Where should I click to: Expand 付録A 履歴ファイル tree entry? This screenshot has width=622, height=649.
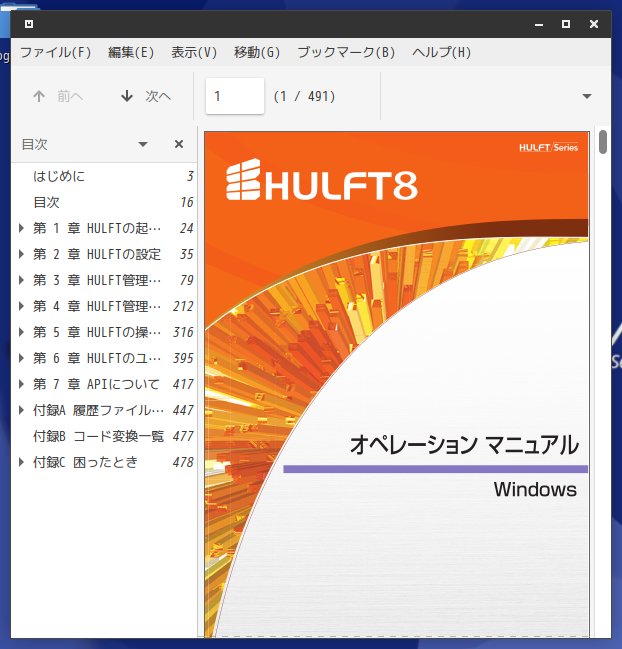point(22,410)
